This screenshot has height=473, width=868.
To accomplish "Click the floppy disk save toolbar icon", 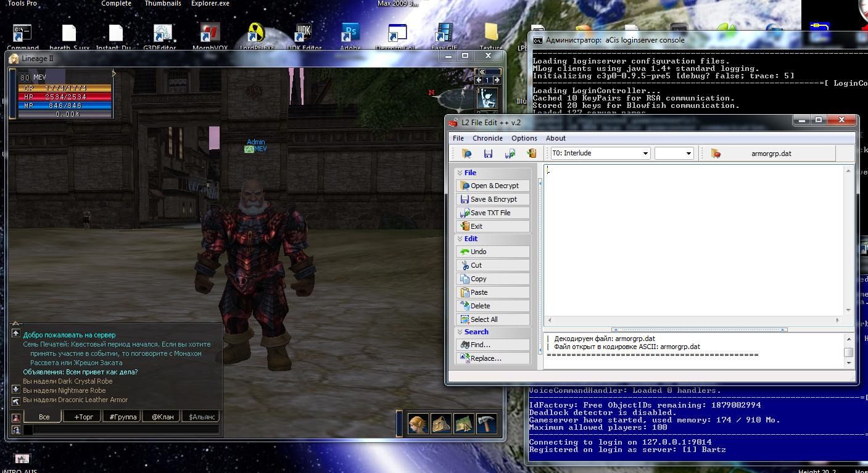I will [x=488, y=153].
